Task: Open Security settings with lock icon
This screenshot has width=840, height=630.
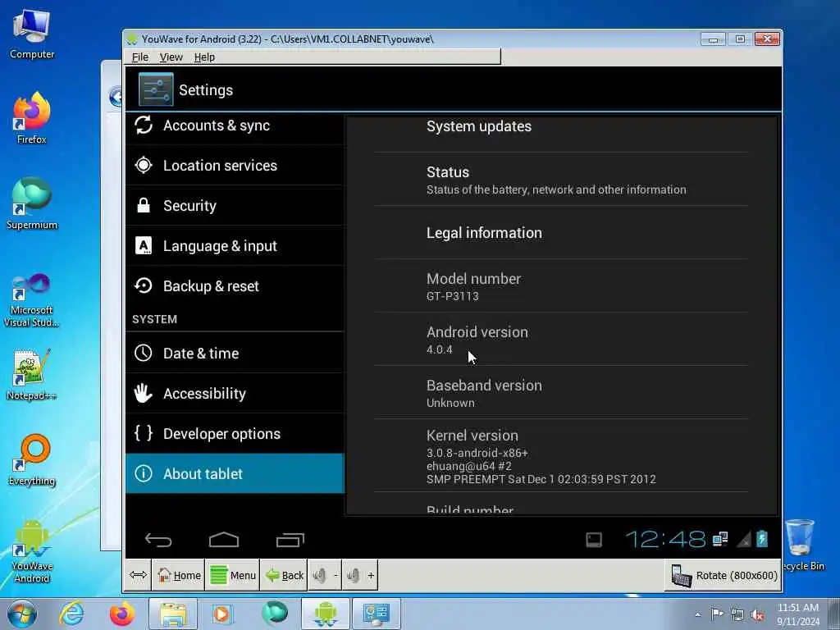Action: coord(234,206)
